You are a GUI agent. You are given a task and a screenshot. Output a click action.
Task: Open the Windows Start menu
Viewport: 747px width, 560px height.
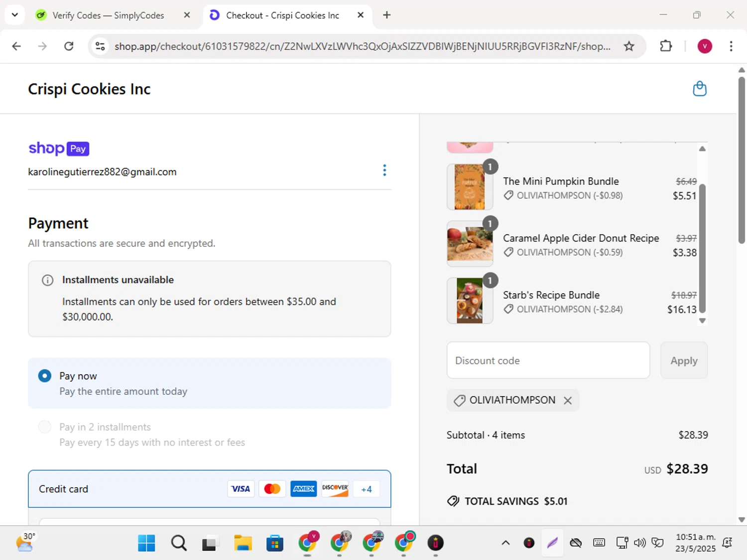[146, 543]
